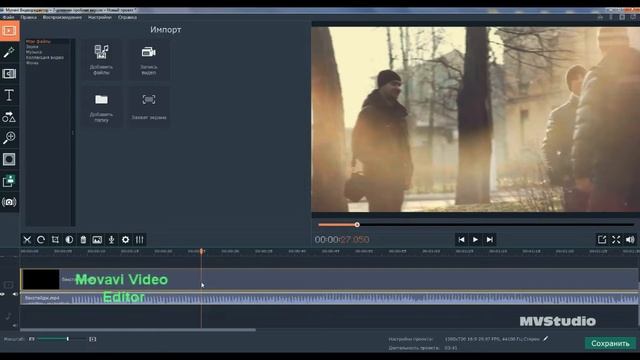This screenshot has width=640, height=360.
Task: Zoom out timeline with small scale icon
Action: click(31, 339)
